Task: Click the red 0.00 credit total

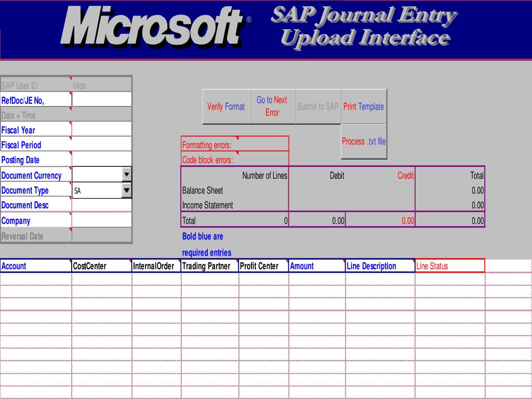Action: 408,221
